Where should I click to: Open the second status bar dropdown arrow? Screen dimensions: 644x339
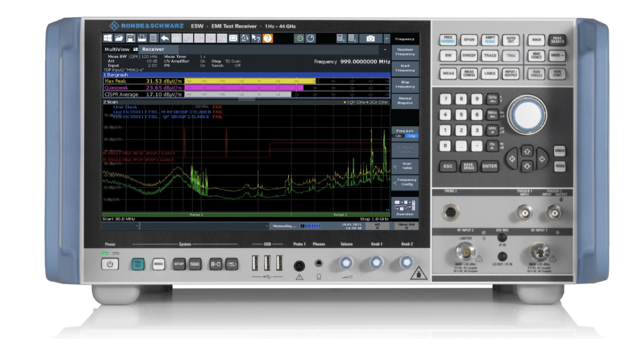coord(266,225)
